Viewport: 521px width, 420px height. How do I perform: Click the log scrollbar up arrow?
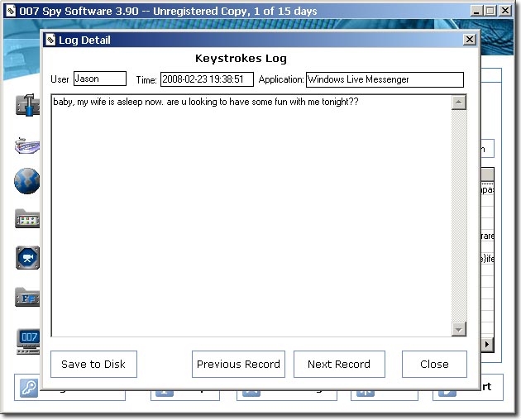click(459, 103)
